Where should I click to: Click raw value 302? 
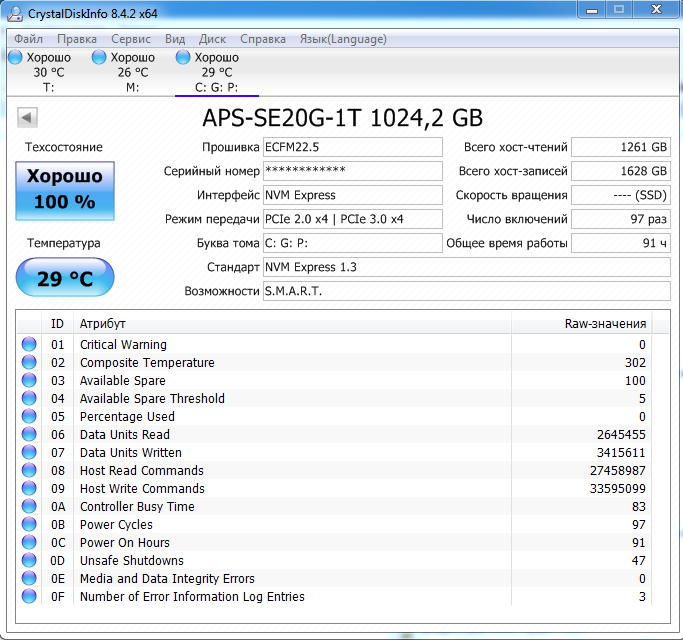tap(635, 362)
